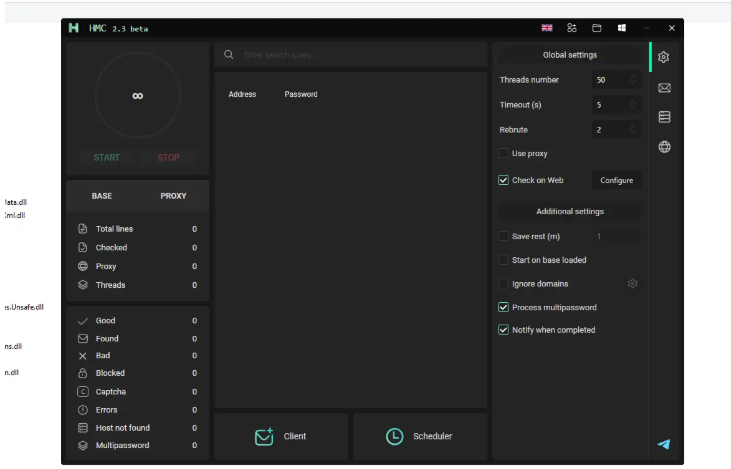
Task: Click the Captcha C icon
Action: [83, 392]
